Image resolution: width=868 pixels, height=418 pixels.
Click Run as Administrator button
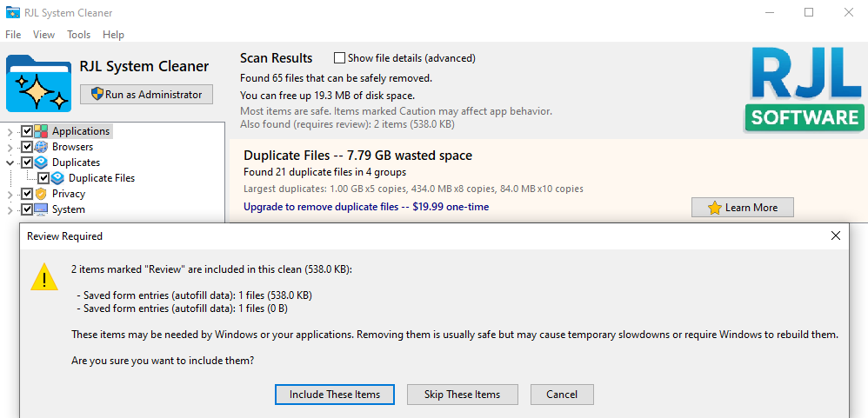[x=146, y=95]
